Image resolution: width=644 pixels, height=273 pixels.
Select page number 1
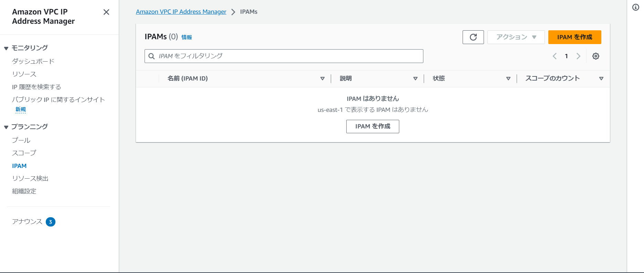[x=566, y=56]
